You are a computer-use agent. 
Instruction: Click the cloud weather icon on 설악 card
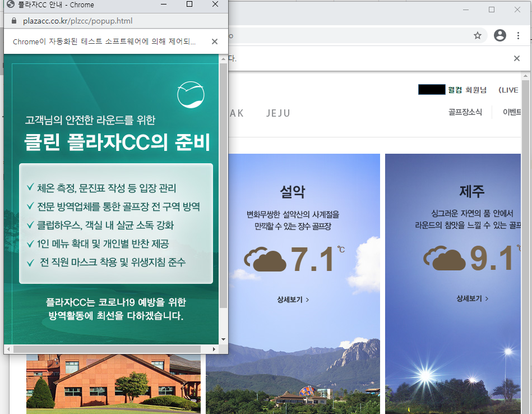[x=265, y=259]
